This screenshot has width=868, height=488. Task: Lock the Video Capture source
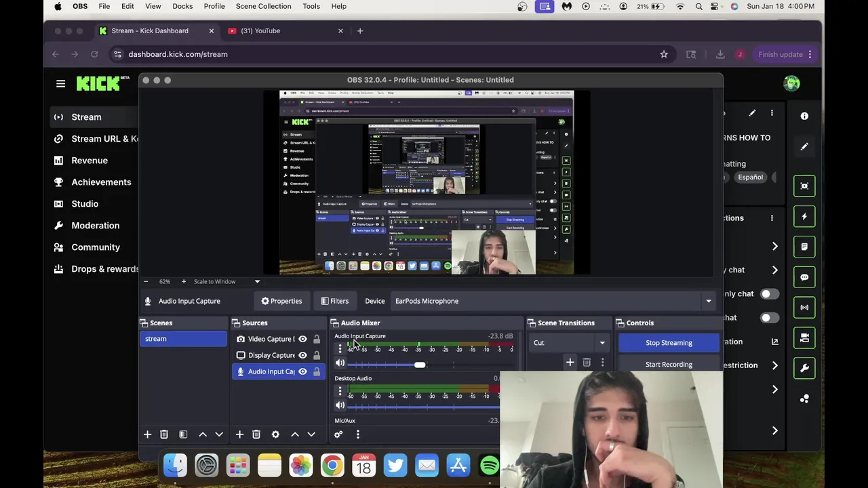coord(317,339)
